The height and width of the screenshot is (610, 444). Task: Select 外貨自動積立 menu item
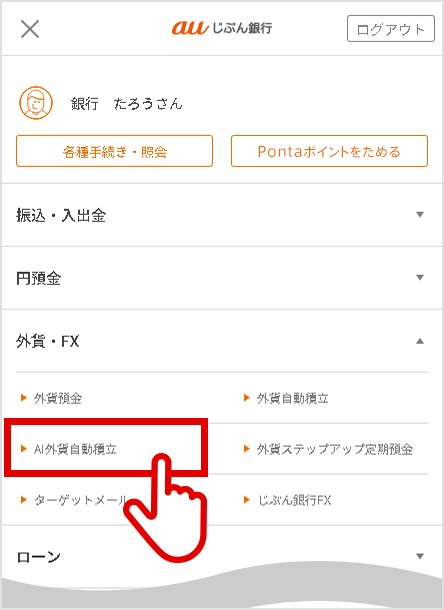292,398
